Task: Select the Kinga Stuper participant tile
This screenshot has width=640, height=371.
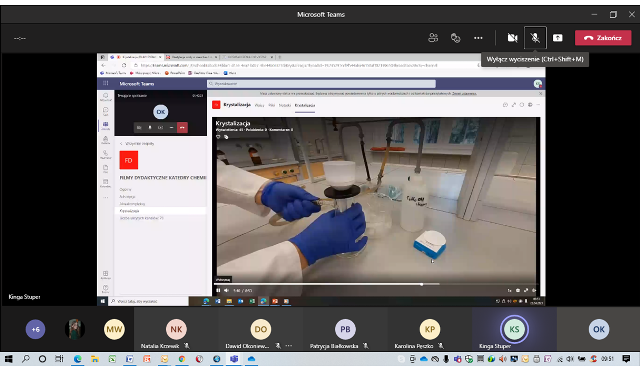Action: coord(514,329)
